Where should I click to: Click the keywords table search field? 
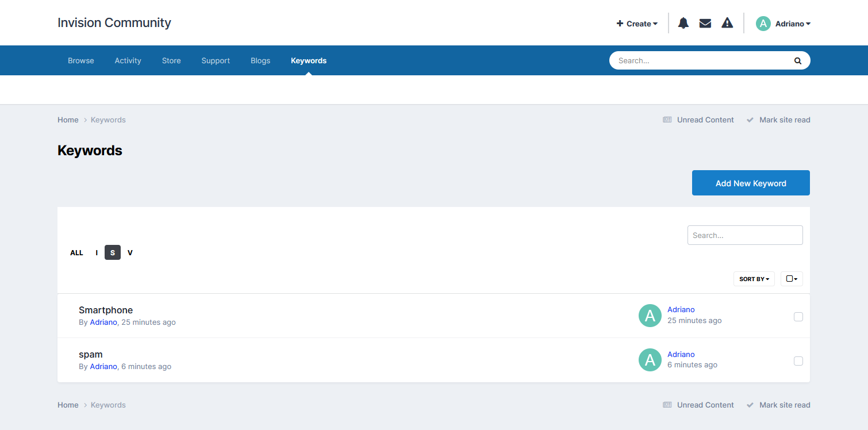click(744, 235)
